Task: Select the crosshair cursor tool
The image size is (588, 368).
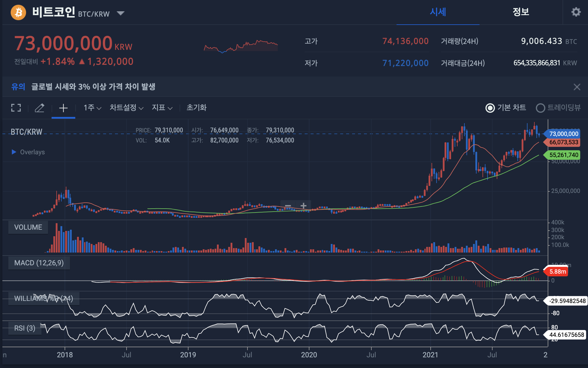Action: click(63, 108)
